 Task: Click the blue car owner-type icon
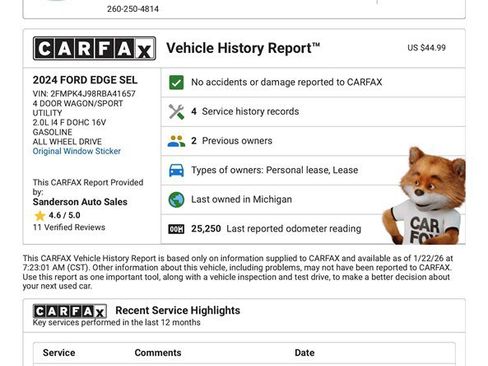tap(176, 170)
